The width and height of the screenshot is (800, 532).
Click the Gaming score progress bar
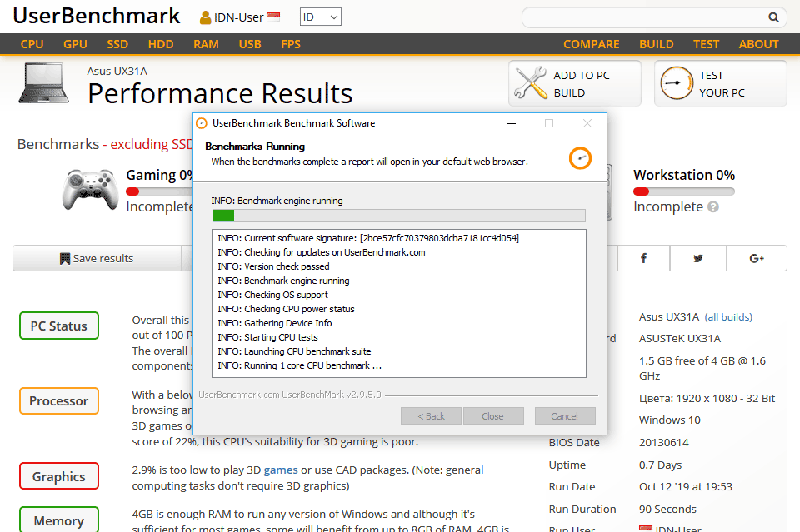159,191
